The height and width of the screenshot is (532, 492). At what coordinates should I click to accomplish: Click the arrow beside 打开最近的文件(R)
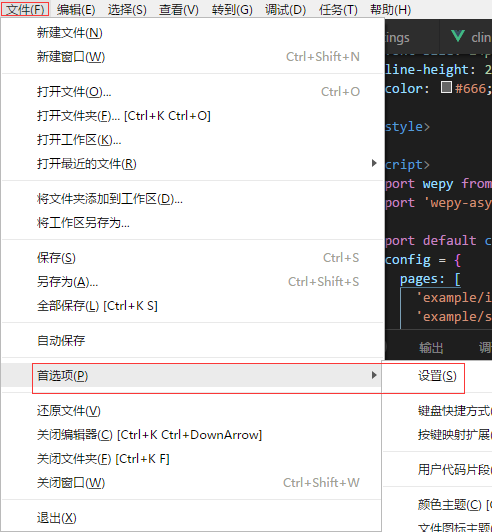(374, 163)
